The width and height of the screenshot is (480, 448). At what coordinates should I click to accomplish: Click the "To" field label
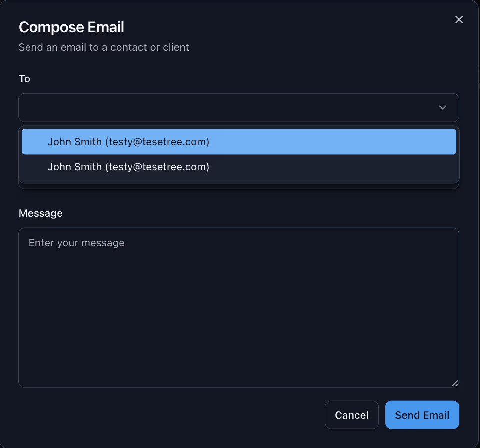pyautogui.click(x=24, y=79)
